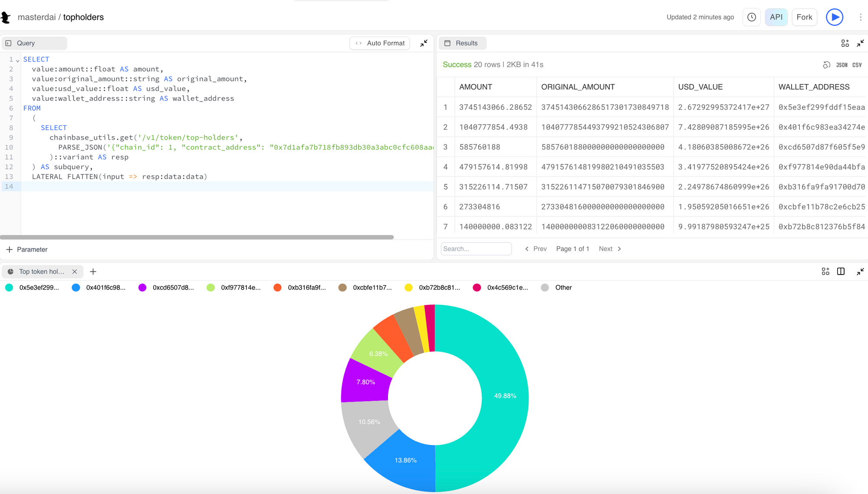Viewport: 868px width, 494px height.
Task: Open the masterdai profile link
Action: [37, 17]
